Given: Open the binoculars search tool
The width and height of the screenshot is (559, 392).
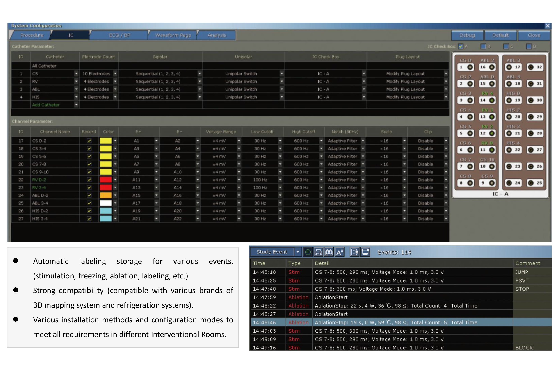Looking at the screenshot, I should coord(329,252).
